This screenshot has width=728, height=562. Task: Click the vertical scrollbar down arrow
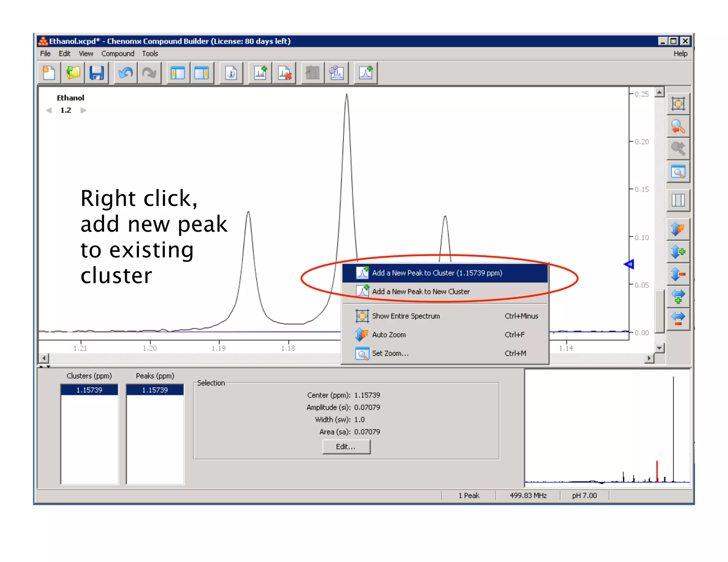[659, 348]
